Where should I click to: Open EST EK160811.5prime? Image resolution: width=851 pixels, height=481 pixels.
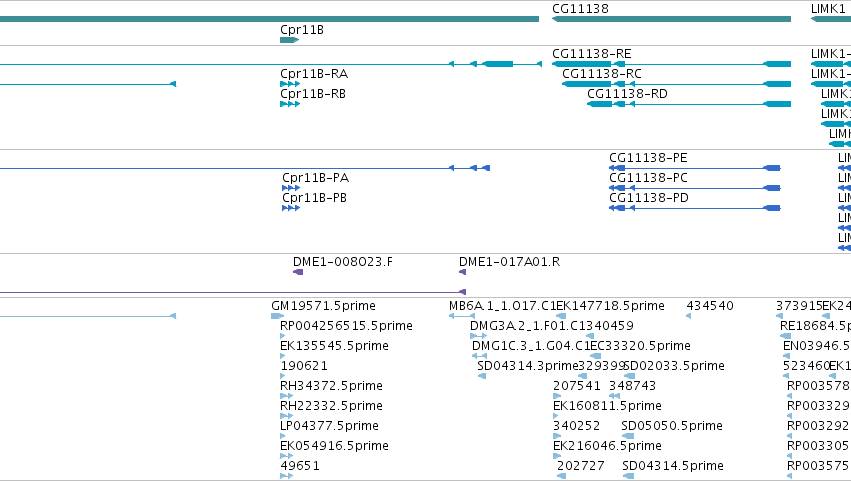pos(607,406)
